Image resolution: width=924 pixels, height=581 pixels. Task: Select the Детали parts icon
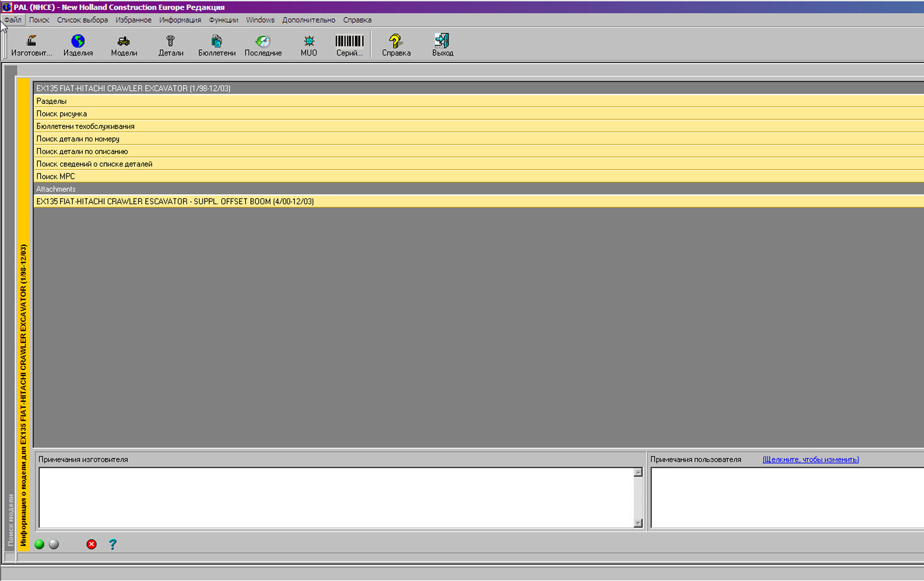(x=170, y=45)
